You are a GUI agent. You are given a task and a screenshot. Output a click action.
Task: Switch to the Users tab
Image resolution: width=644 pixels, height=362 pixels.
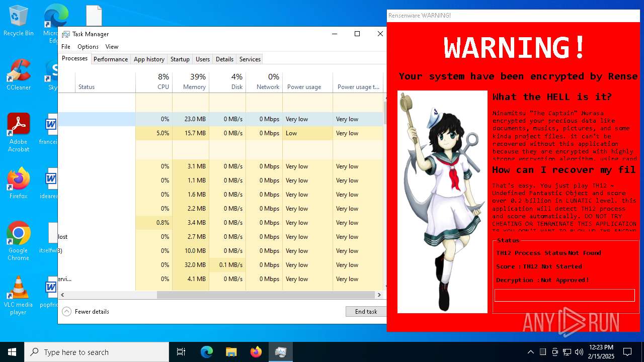tap(203, 59)
